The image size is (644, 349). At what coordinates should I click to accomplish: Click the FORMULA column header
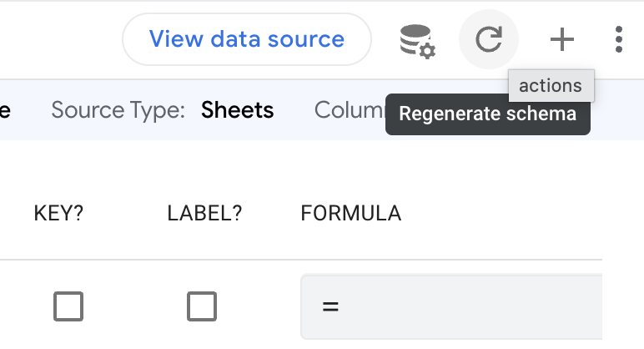click(350, 214)
